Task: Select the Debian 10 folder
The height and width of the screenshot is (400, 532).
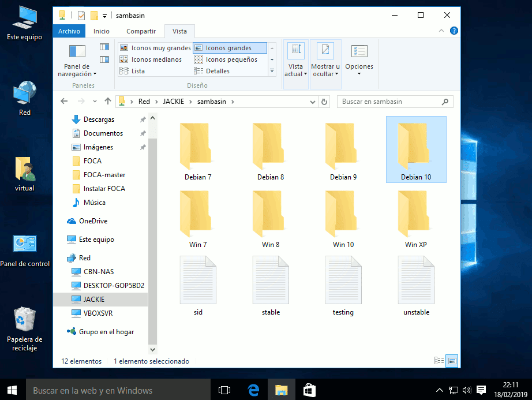Action: pyautogui.click(x=416, y=149)
